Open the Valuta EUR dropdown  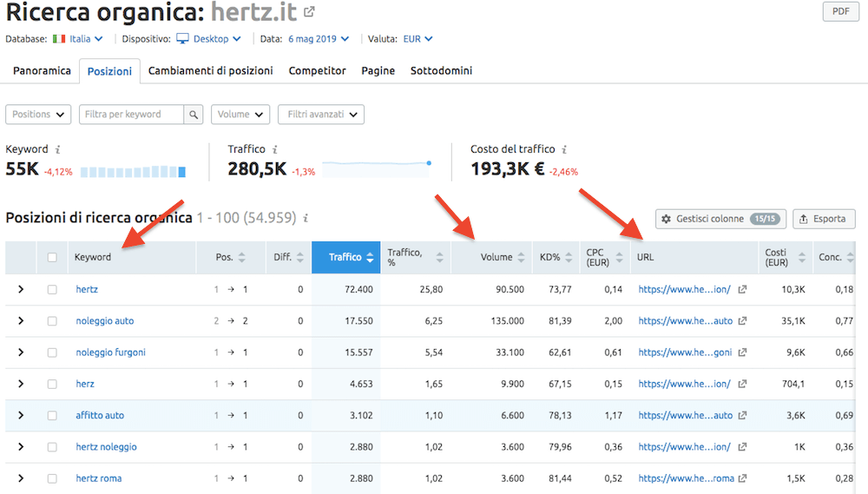click(418, 39)
